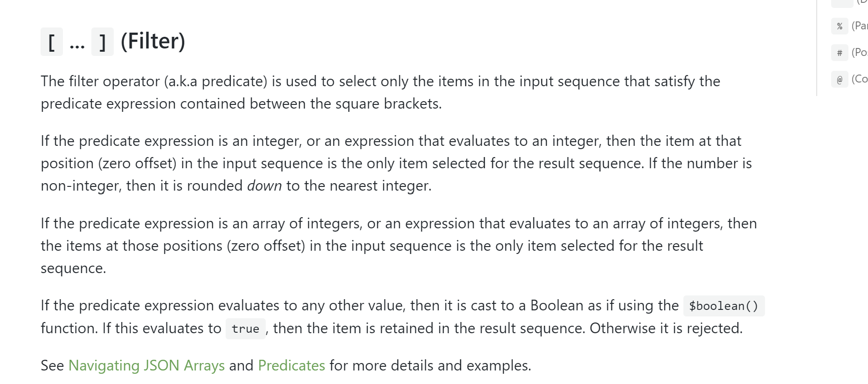Click the paragraph about rounding non-integer numbers

(396, 164)
